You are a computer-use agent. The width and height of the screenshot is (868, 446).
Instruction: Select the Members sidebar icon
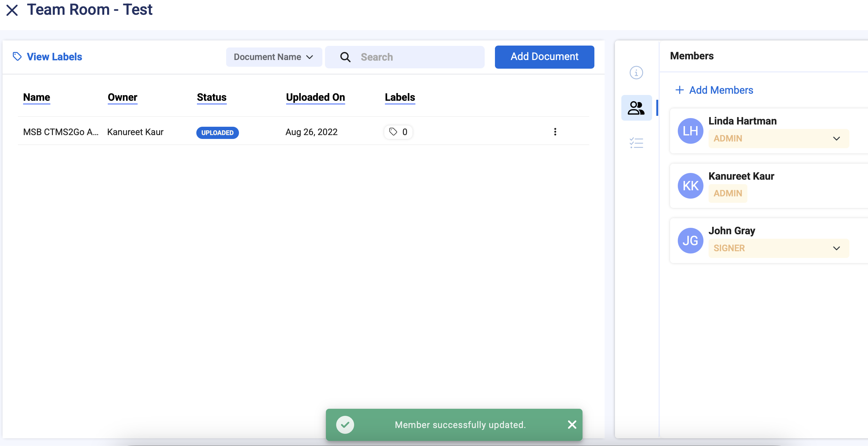(x=636, y=108)
